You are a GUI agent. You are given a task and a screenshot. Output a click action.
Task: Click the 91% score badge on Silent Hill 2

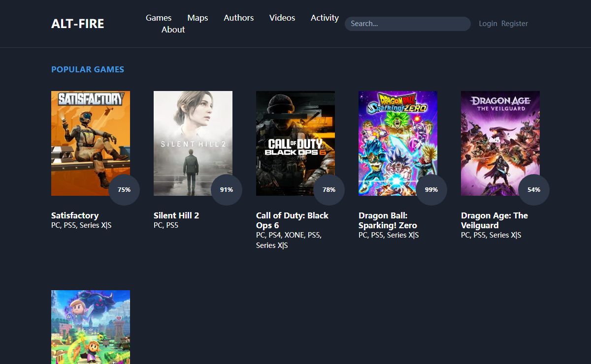(227, 189)
